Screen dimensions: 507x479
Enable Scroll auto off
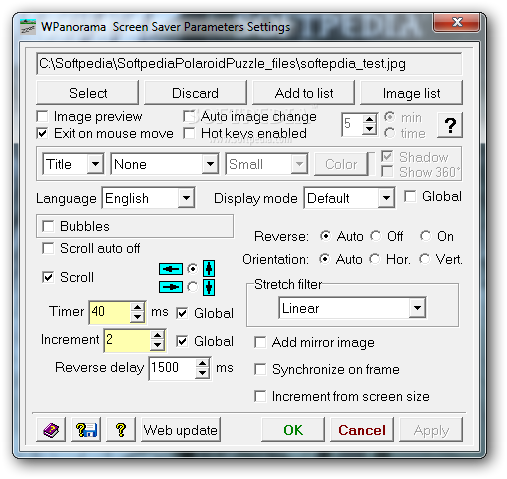(48, 248)
